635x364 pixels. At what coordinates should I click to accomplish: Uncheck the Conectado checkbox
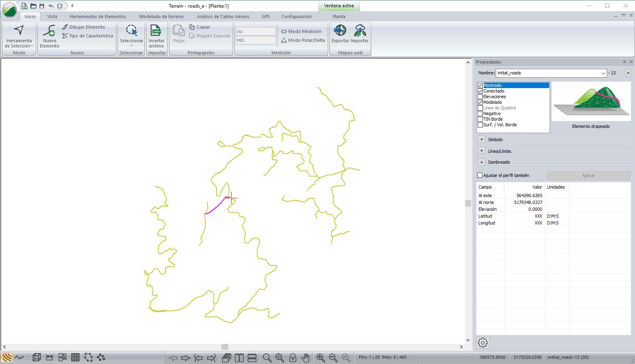(480, 91)
